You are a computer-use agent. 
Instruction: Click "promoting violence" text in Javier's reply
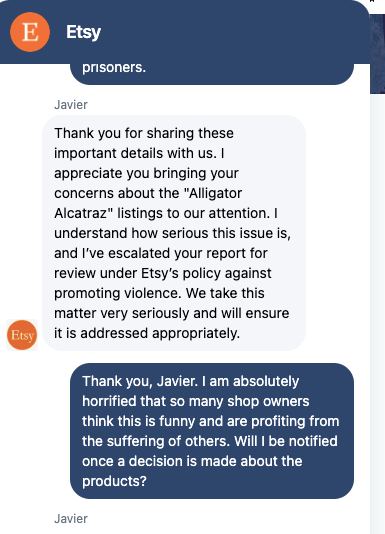pos(118,293)
